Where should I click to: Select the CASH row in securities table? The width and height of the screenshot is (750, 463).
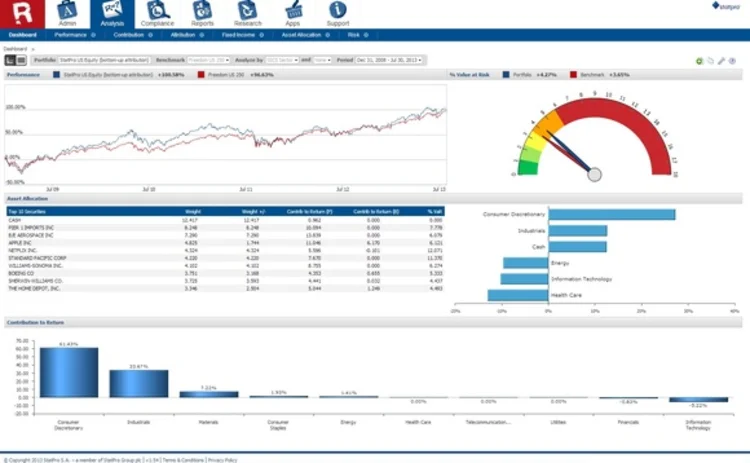pyautogui.click(x=225, y=220)
